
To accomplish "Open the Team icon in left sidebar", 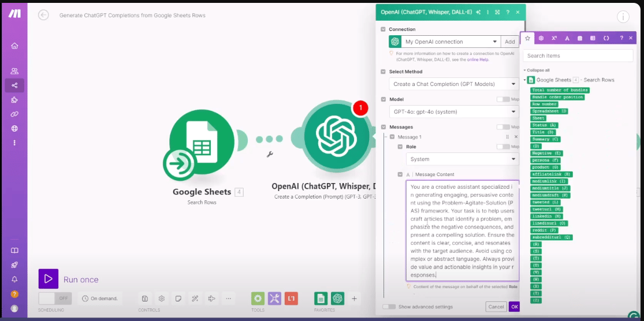I will (x=14, y=71).
